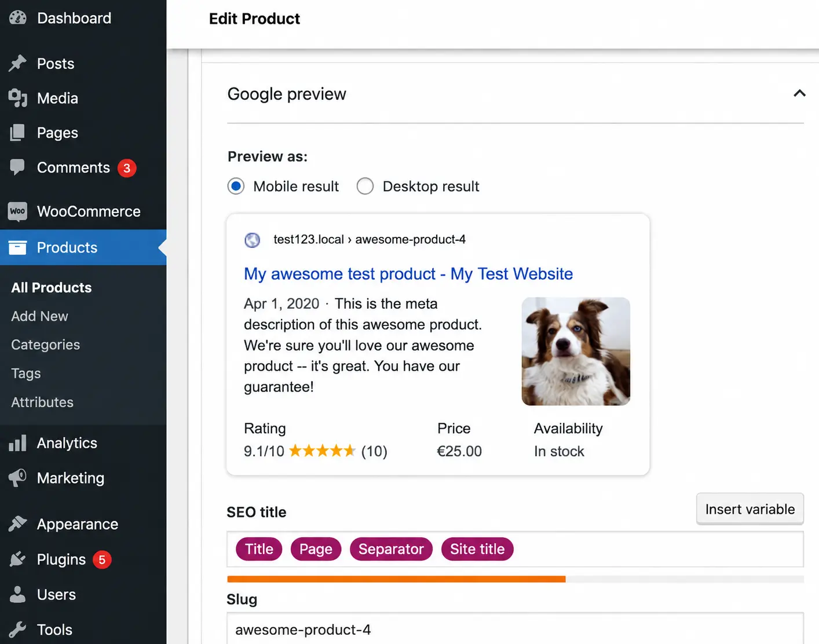Click the Comments speech bubble icon
The image size is (819, 644).
click(x=18, y=167)
